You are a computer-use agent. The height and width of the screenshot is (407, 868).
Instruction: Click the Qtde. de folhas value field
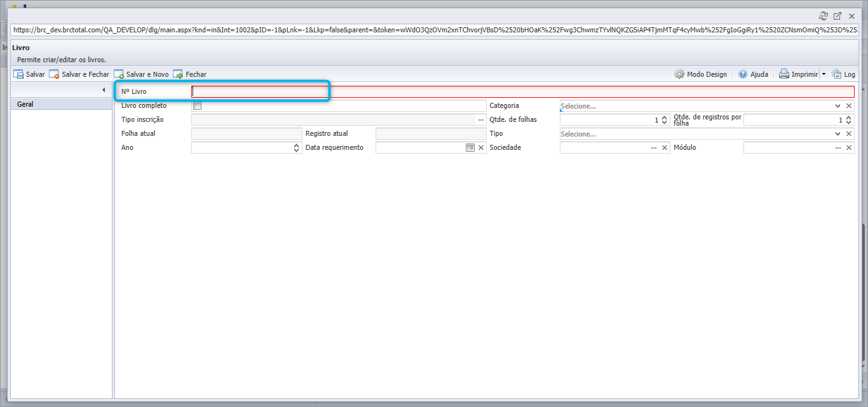(610, 120)
